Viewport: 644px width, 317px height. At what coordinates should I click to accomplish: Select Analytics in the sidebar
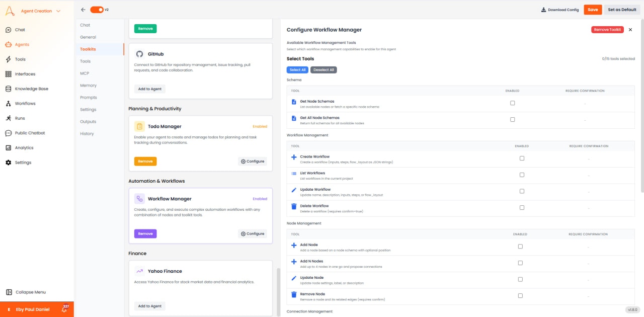pos(23,147)
